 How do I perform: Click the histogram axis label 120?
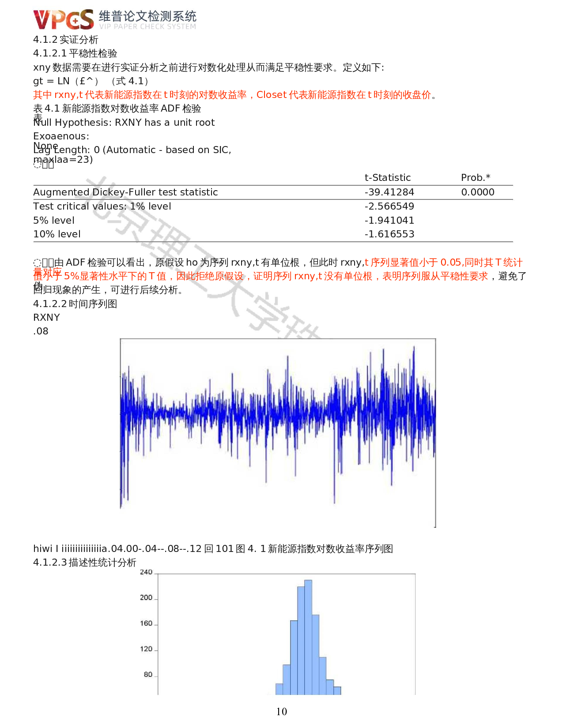pyautogui.click(x=146, y=649)
